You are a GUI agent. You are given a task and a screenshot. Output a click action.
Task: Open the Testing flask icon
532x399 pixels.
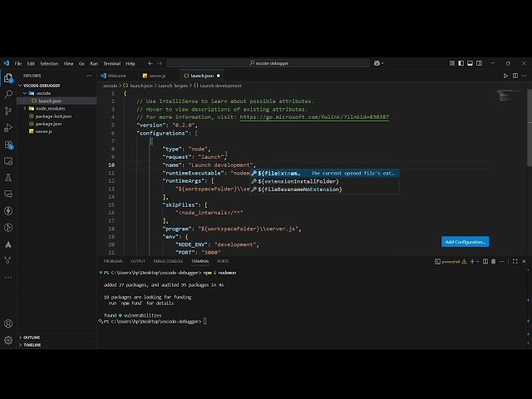pyautogui.click(x=8, y=177)
